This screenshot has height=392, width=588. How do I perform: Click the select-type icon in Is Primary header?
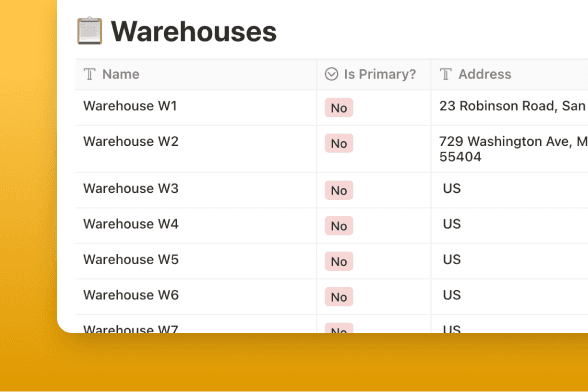coord(332,74)
